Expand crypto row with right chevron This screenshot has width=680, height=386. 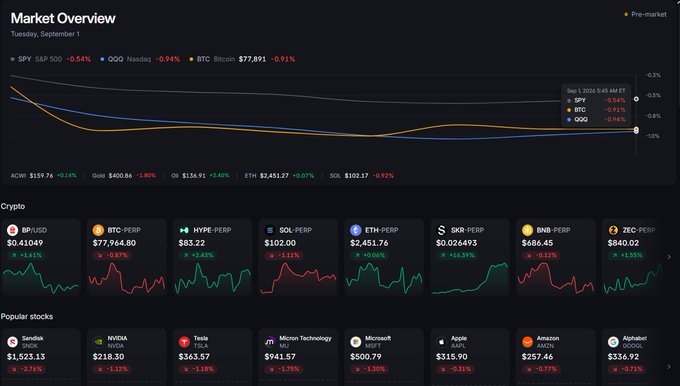coord(669,257)
